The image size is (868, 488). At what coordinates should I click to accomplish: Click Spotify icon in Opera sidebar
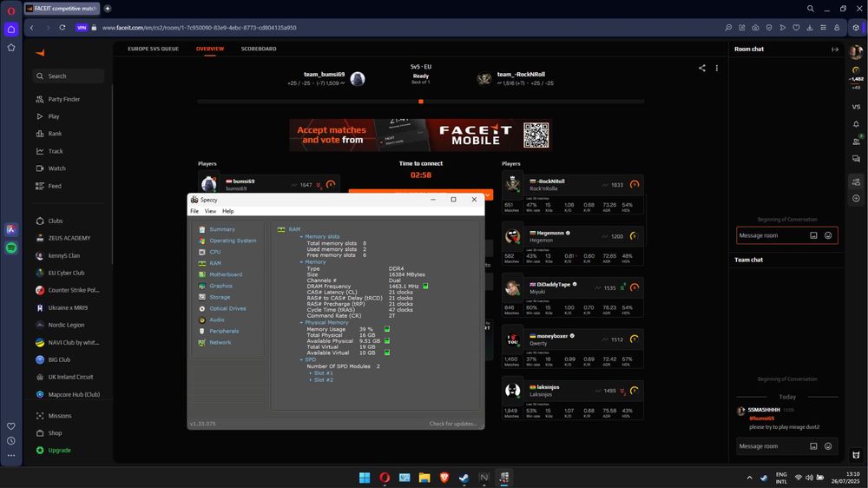[x=11, y=247]
